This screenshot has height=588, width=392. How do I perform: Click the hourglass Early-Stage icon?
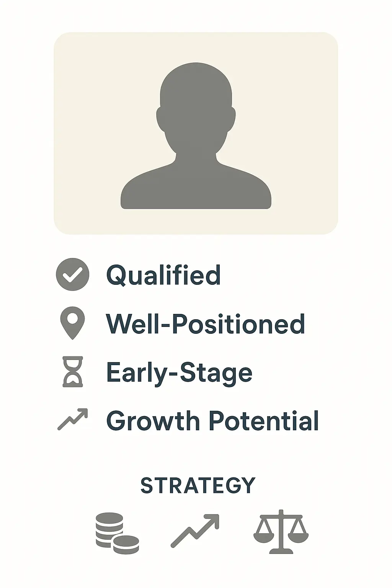73,372
